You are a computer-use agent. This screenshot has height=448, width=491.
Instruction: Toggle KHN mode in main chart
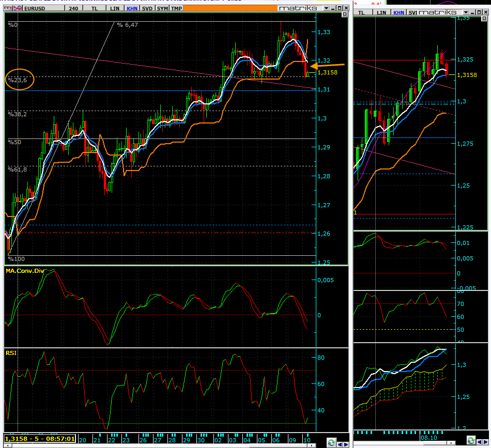(132, 9)
